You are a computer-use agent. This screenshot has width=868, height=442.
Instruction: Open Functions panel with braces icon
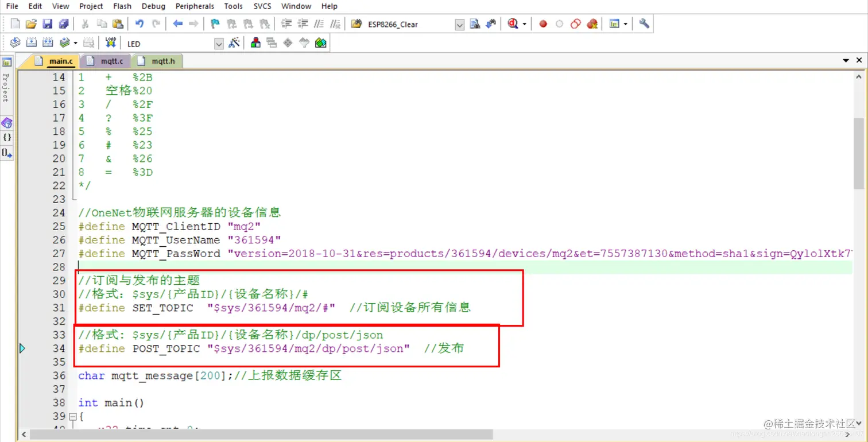click(x=7, y=138)
